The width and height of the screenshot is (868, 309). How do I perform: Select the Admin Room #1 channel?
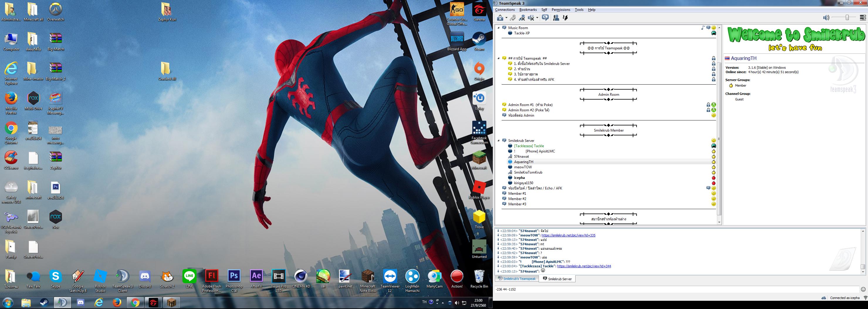(x=530, y=105)
